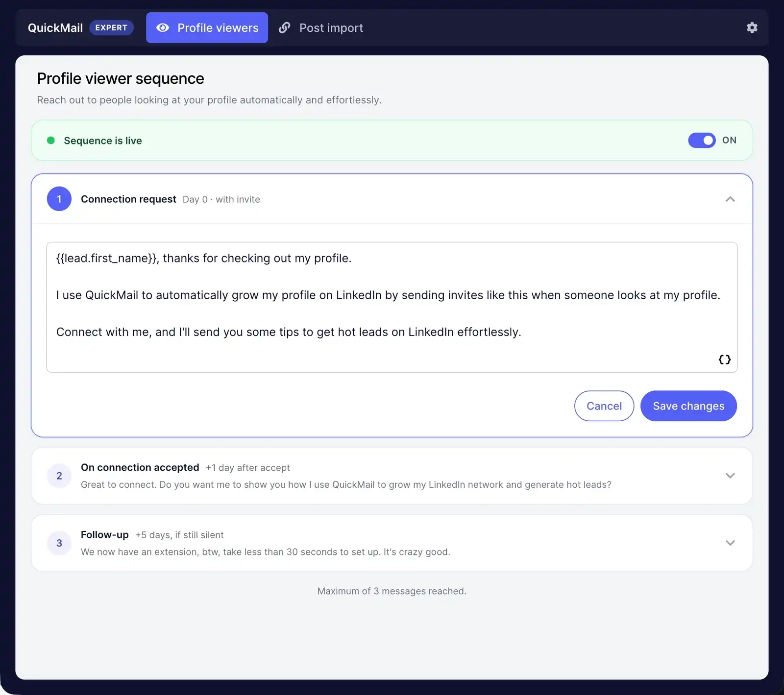The height and width of the screenshot is (695, 784).
Task: Insert a variable using the curly braces icon
Action: point(724,359)
